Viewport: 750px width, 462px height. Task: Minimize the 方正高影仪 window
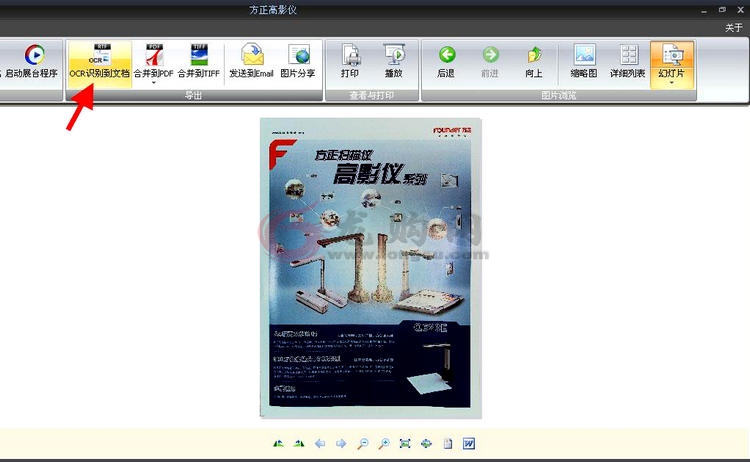[x=704, y=11]
